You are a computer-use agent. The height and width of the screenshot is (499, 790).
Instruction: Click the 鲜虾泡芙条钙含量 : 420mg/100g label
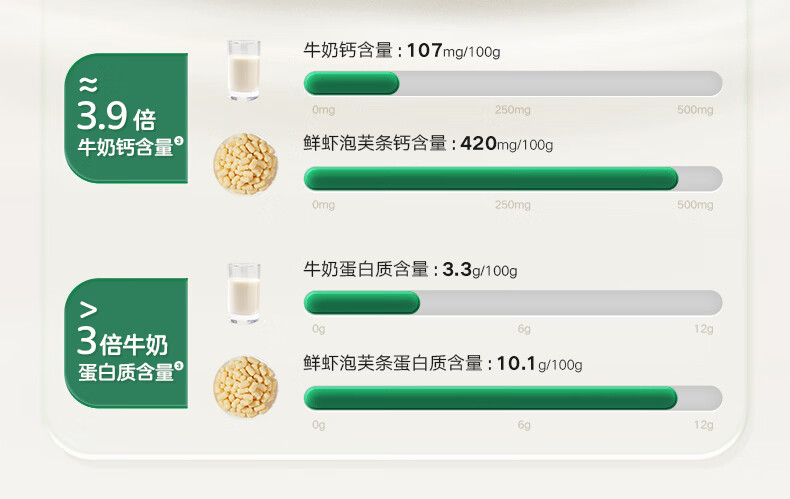click(428, 144)
